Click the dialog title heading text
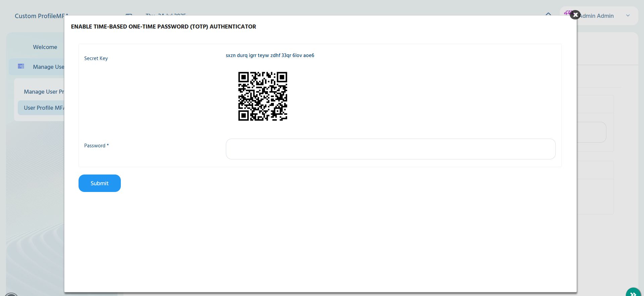The image size is (644, 296). pos(163,27)
